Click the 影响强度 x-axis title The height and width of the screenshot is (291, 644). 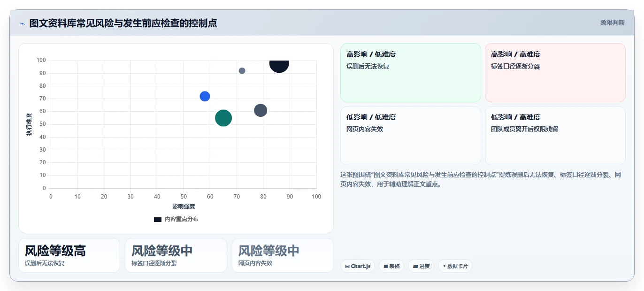(184, 206)
